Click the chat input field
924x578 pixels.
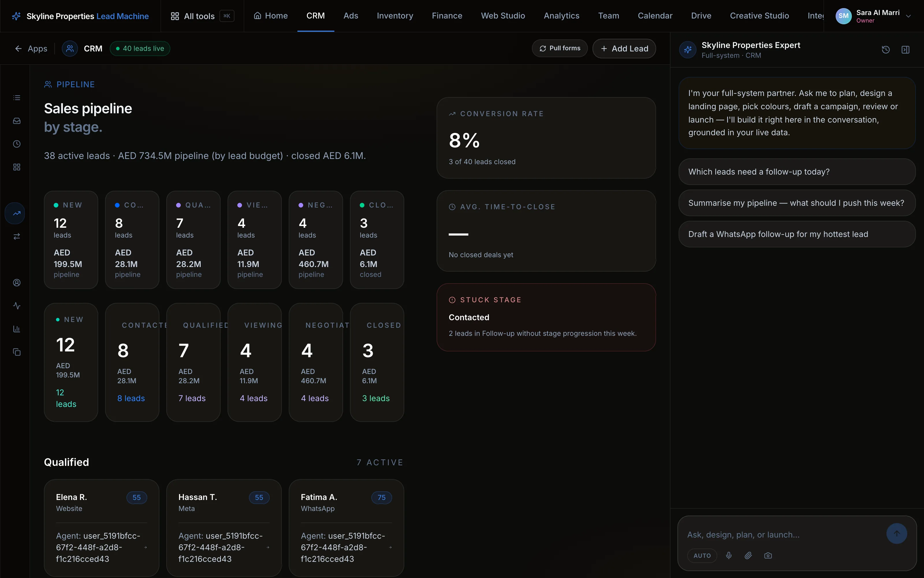[783, 535]
